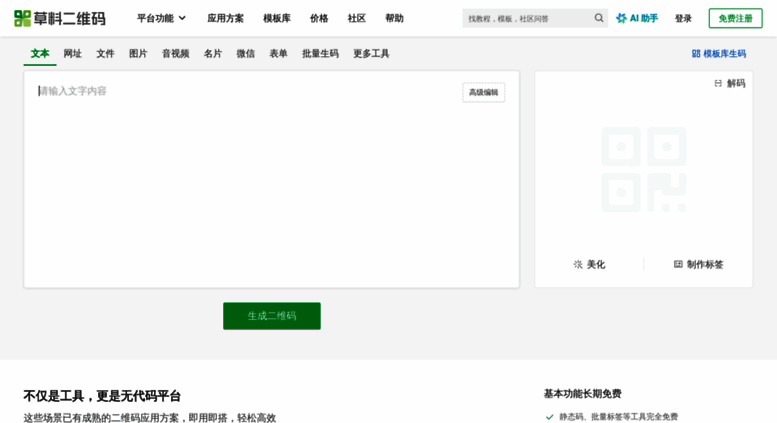Switch to the 批量生码 tab
This screenshot has width=777, height=423.
pyautogui.click(x=321, y=53)
